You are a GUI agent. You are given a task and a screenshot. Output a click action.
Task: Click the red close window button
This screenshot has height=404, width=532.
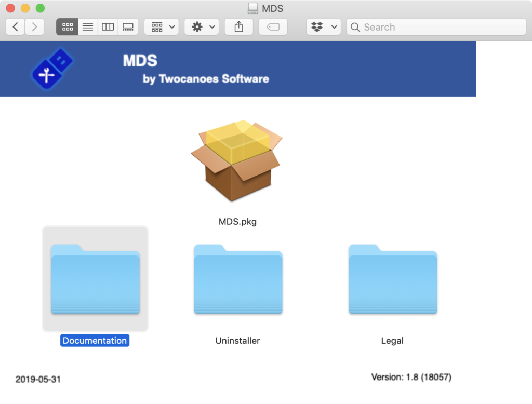[x=10, y=8]
